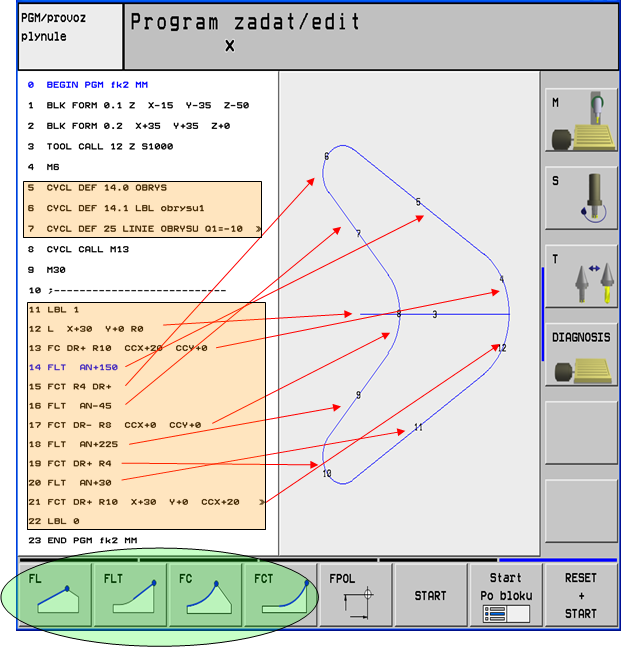Toggle Start Po bloku single block mode
The height and width of the screenshot is (647, 621).
[x=506, y=595]
